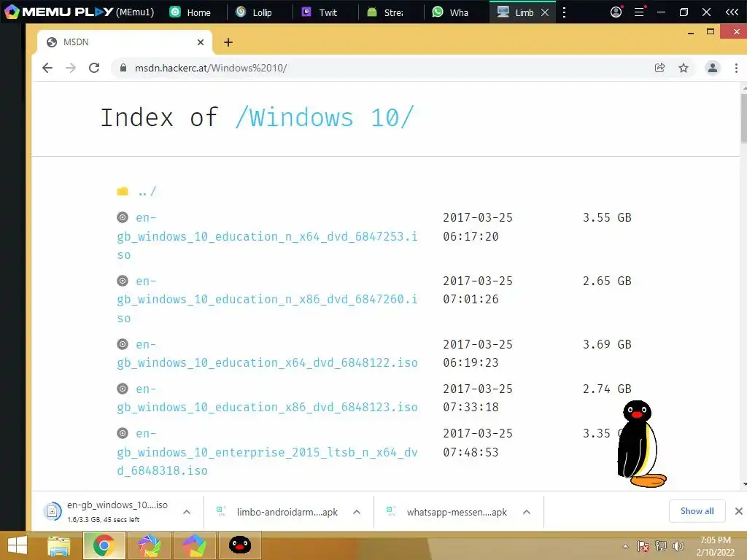Image resolution: width=747 pixels, height=560 pixels.
Task: Collapse MEmu sidebar with triple chevron
Action: (732, 12)
